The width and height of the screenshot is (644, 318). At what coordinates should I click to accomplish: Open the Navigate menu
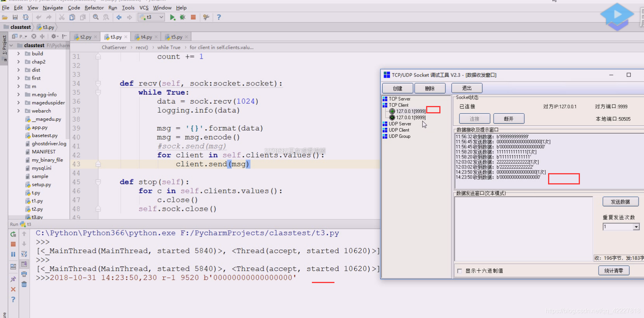pyautogui.click(x=53, y=7)
